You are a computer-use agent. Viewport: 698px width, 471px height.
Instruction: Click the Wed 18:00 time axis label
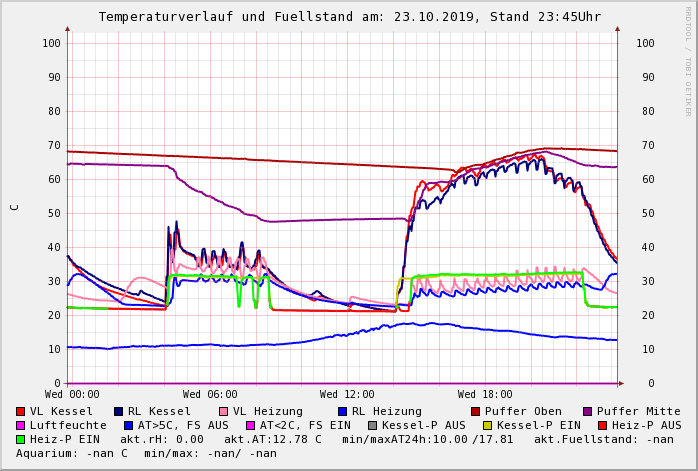coord(485,395)
